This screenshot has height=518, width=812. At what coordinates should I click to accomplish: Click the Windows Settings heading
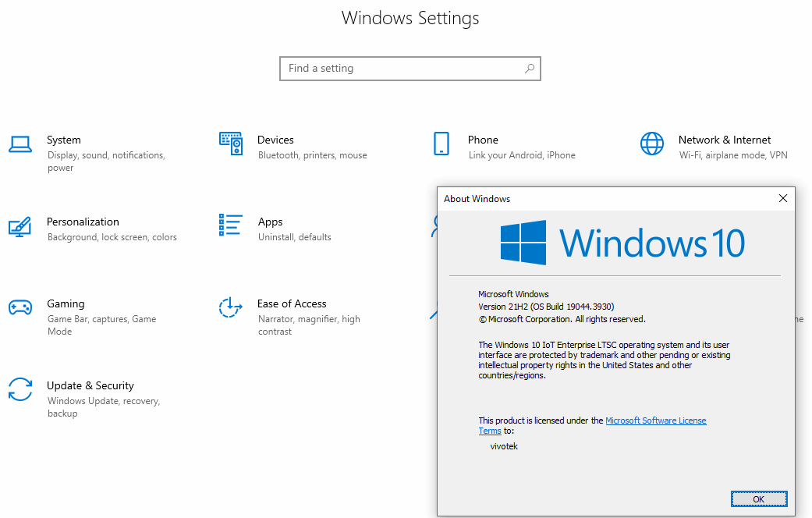click(410, 18)
